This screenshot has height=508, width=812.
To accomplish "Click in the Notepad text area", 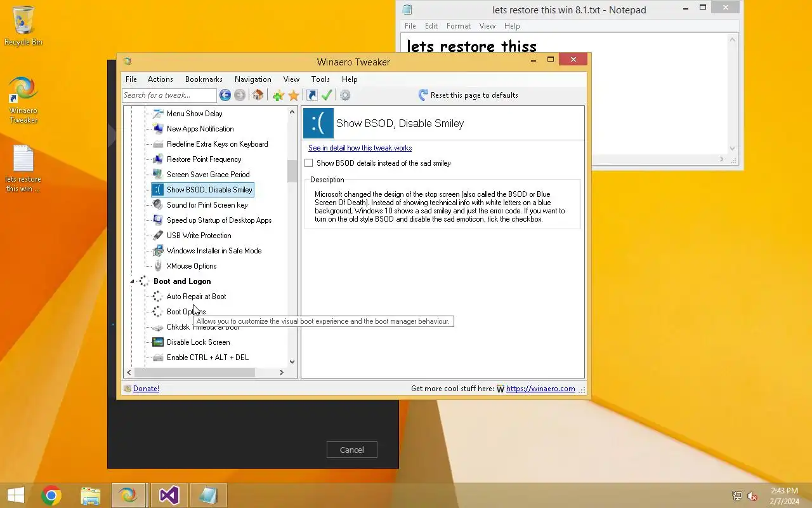I will [565, 95].
